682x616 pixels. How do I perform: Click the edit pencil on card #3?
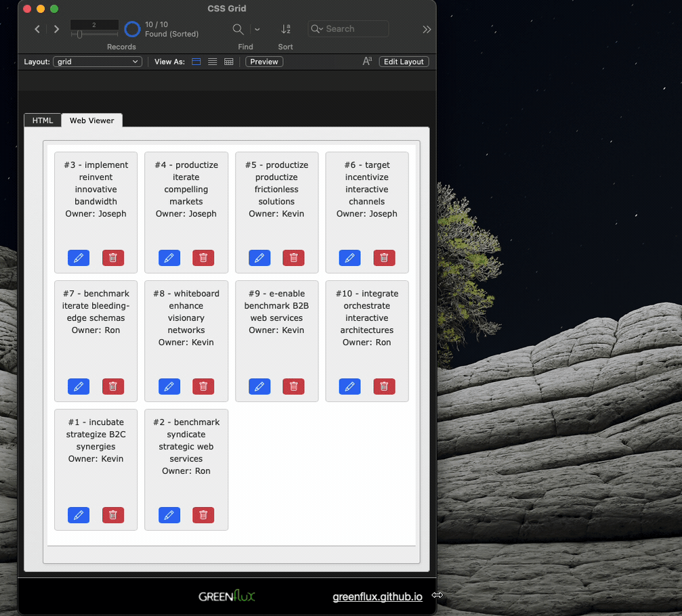tap(79, 258)
